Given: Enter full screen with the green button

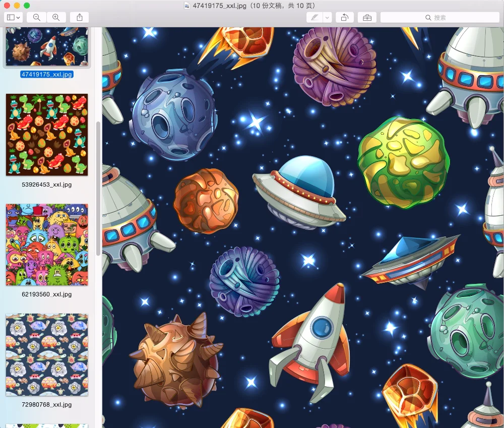Looking at the screenshot, I should (27, 6).
